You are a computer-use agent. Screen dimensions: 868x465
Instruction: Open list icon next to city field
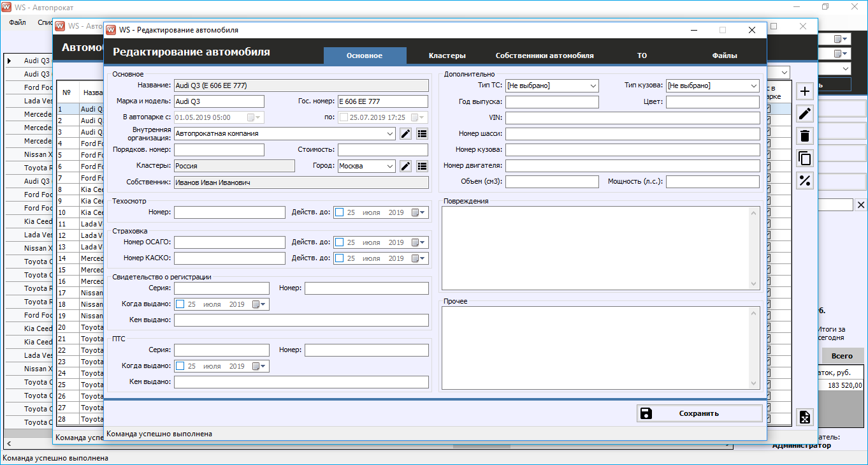coord(422,166)
